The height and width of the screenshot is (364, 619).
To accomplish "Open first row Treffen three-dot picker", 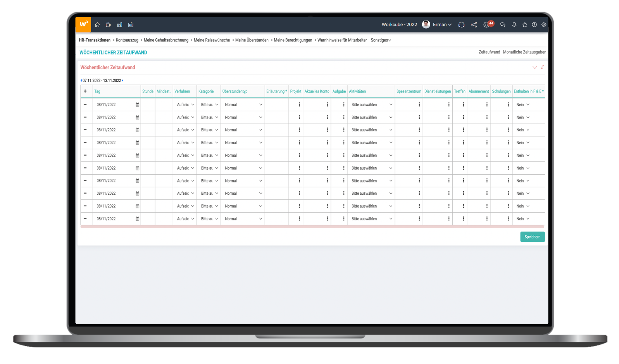I will [463, 105].
